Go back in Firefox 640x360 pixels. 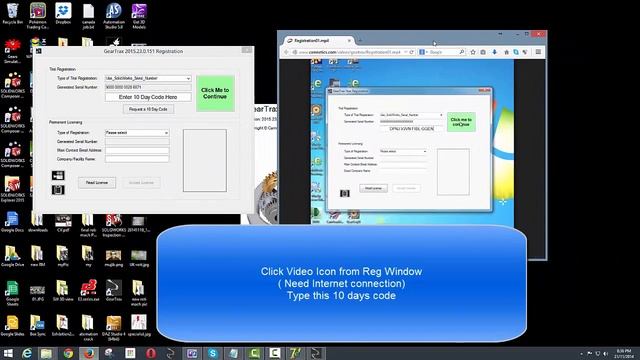[x=286, y=52]
